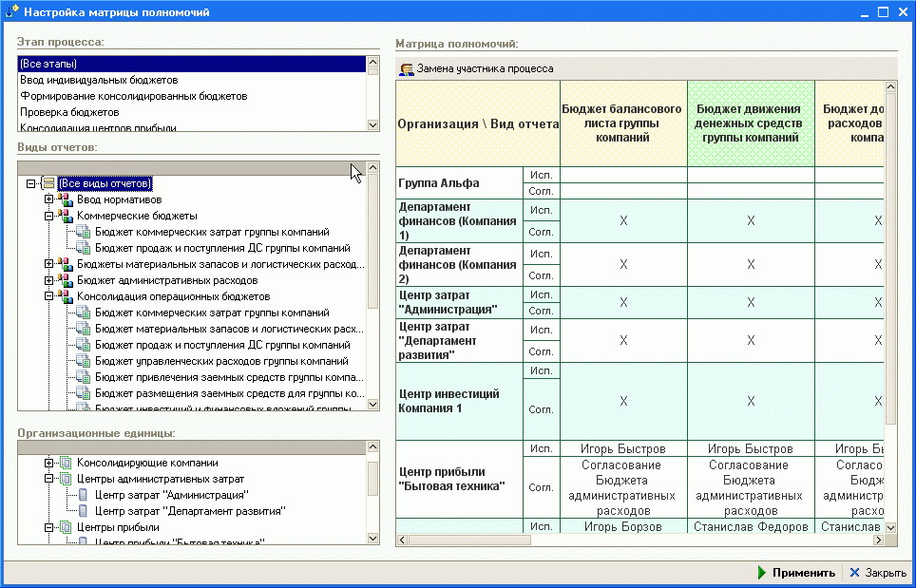Click the icon beside Центры прибыли

click(66, 528)
